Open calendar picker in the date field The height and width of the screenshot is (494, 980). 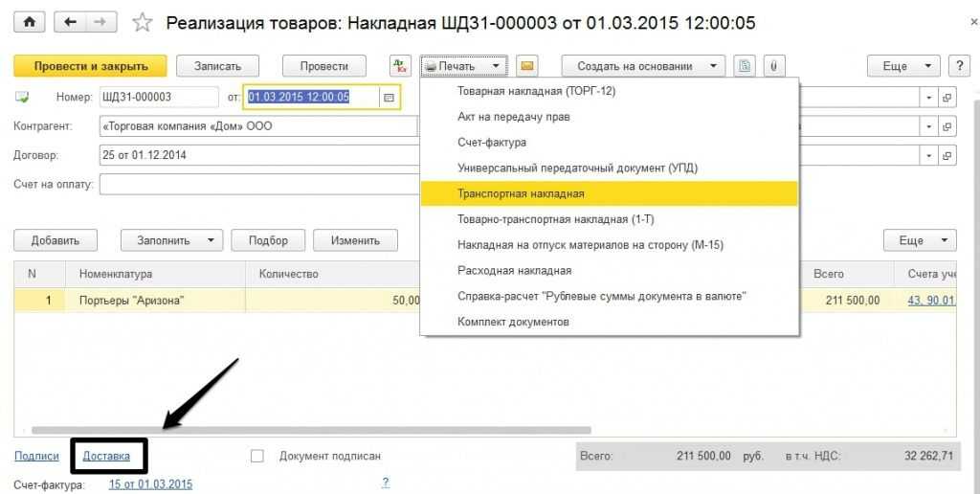[389, 98]
